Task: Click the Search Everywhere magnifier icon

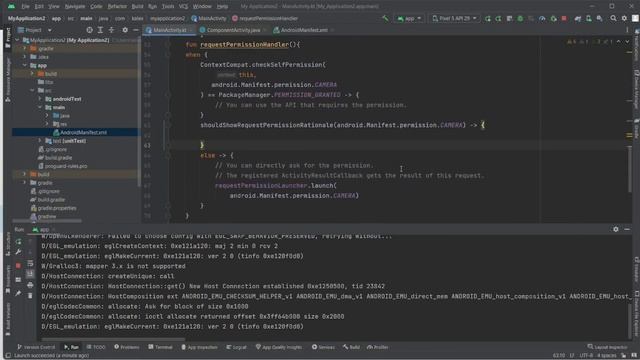Action: coord(613,18)
